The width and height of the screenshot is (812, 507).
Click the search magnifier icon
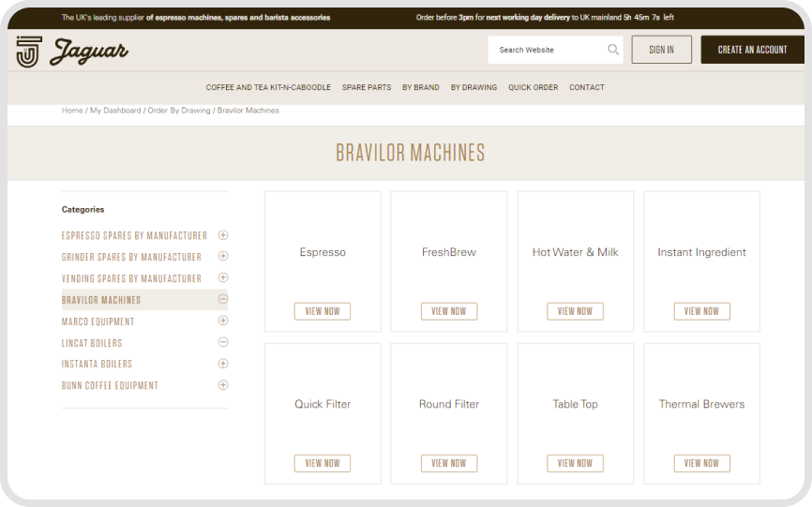click(613, 50)
